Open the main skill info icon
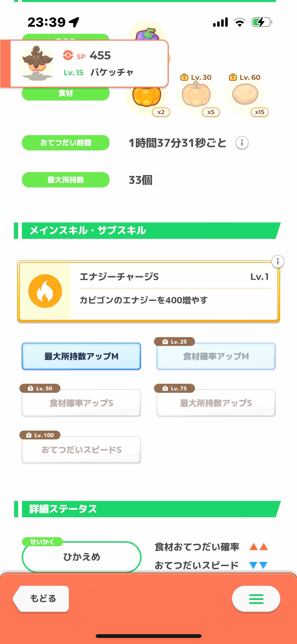Viewport: 297px width, 644px height. [x=278, y=262]
